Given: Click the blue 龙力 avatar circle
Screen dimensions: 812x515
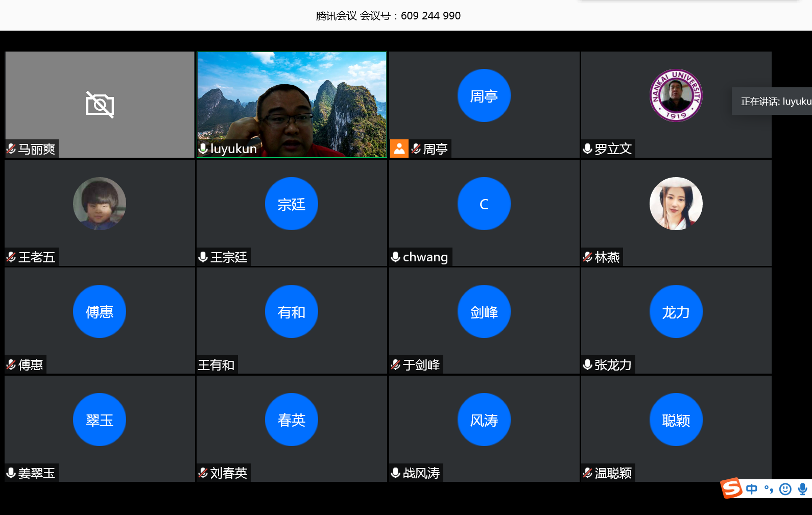Looking at the screenshot, I should (x=676, y=312).
